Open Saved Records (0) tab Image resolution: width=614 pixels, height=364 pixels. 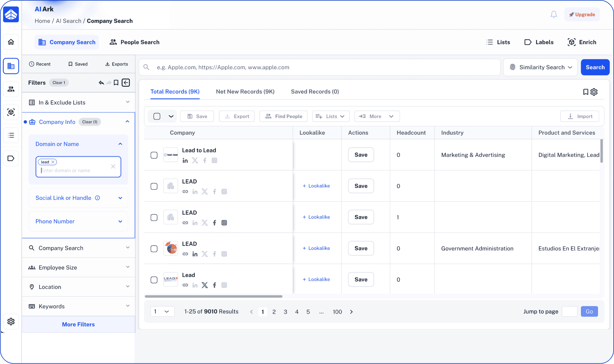click(x=315, y=92)
